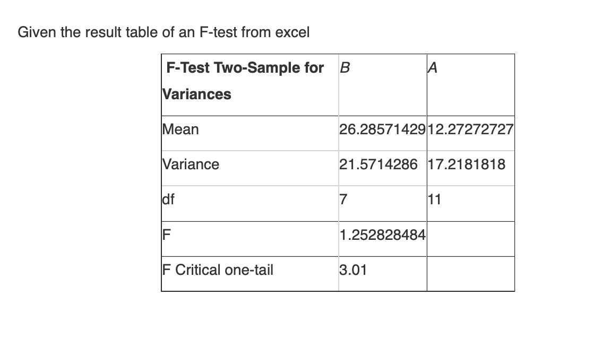Select the F row label
The image size is (602, 364).
[166, 235]
